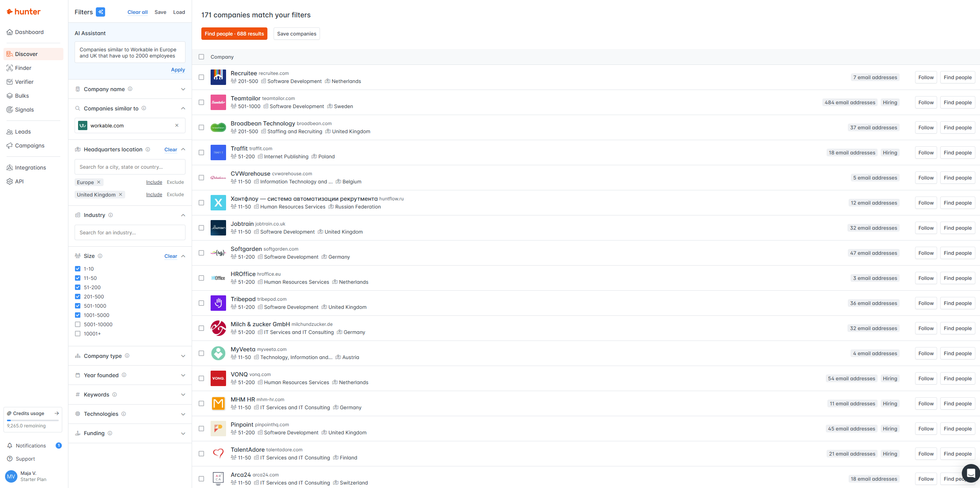Click the hunter logo
Viewport: 980px width, 488px height.
coord(24,12)
